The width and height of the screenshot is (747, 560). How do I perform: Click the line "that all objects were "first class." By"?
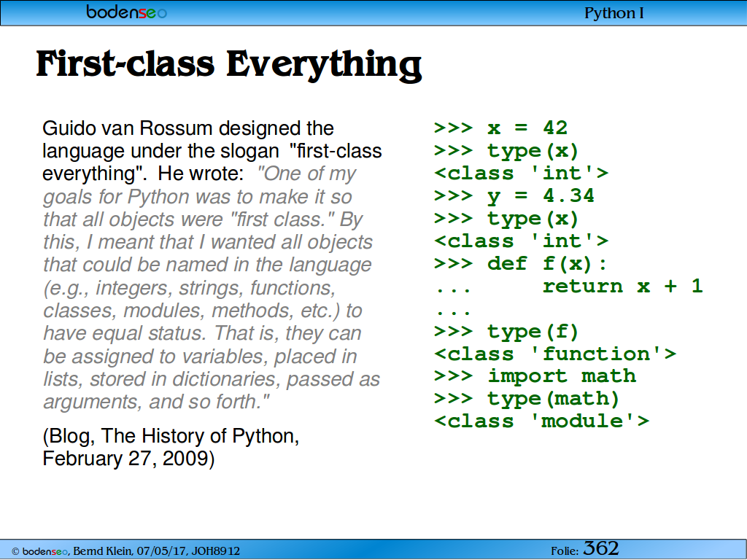point(203,219)
